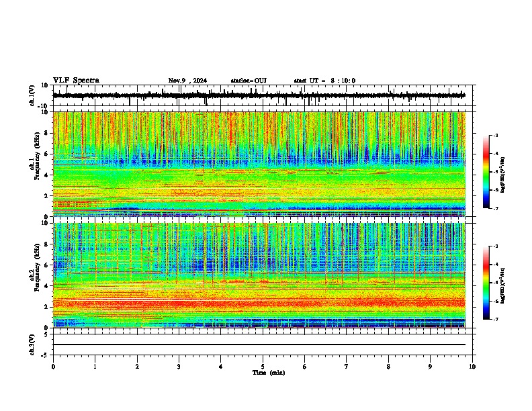The image size is (532, 411).
Task: Select the ch.1 spectrogram color bar
Action: 486,172
